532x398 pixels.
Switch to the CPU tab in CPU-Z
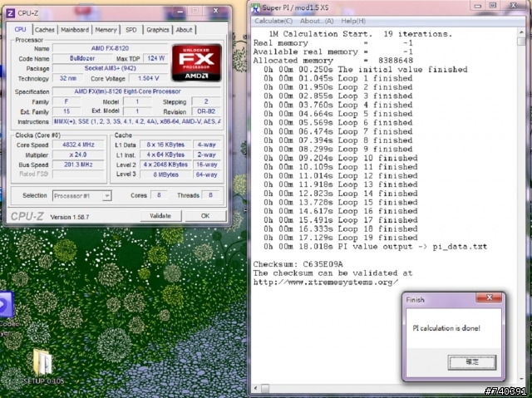[x=20, y=29]
